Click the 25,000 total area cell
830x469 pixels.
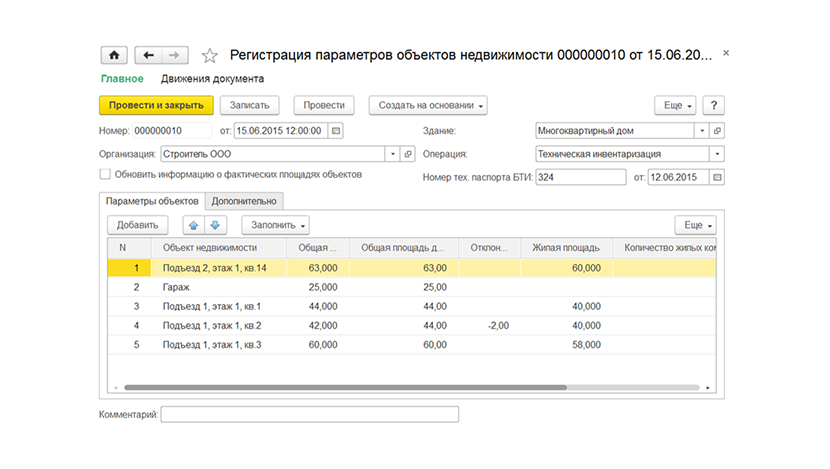coord(318,287)
